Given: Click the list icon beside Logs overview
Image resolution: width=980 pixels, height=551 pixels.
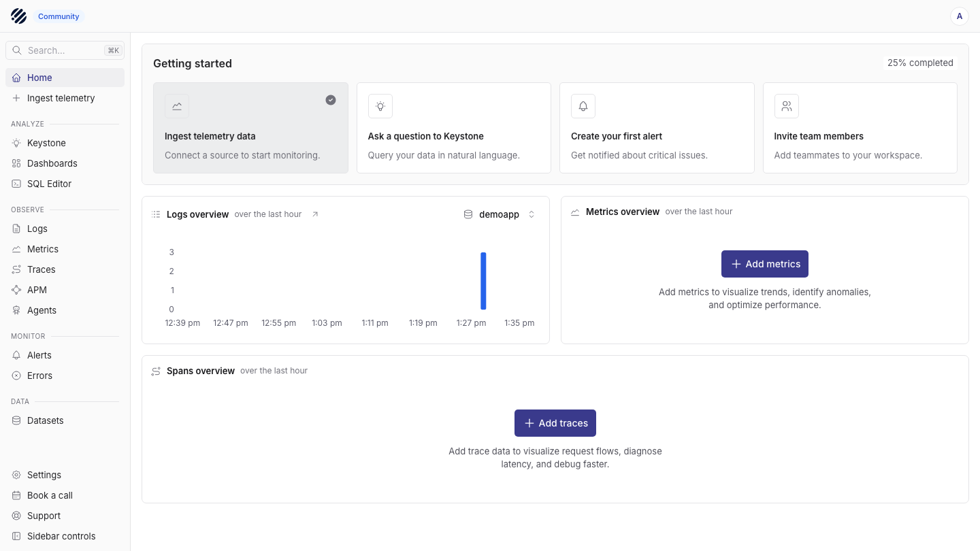Looking at the screenshot, I should click(156, 214).
